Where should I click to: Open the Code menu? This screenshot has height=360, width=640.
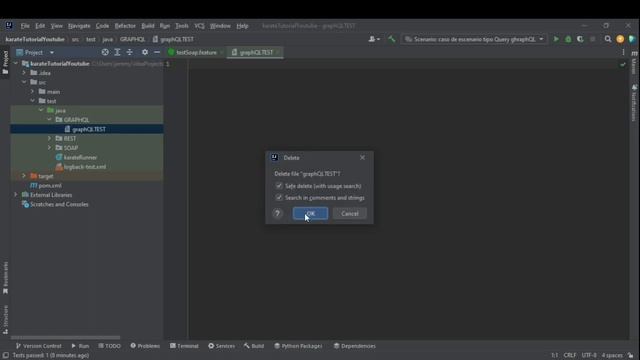pyautogui.click(x=102, y=26)
